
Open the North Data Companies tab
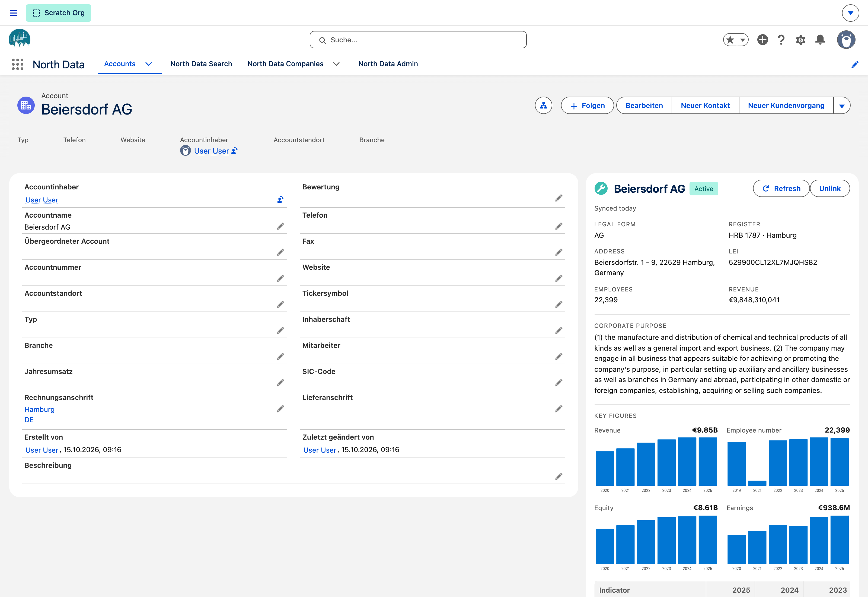point(285,64)
